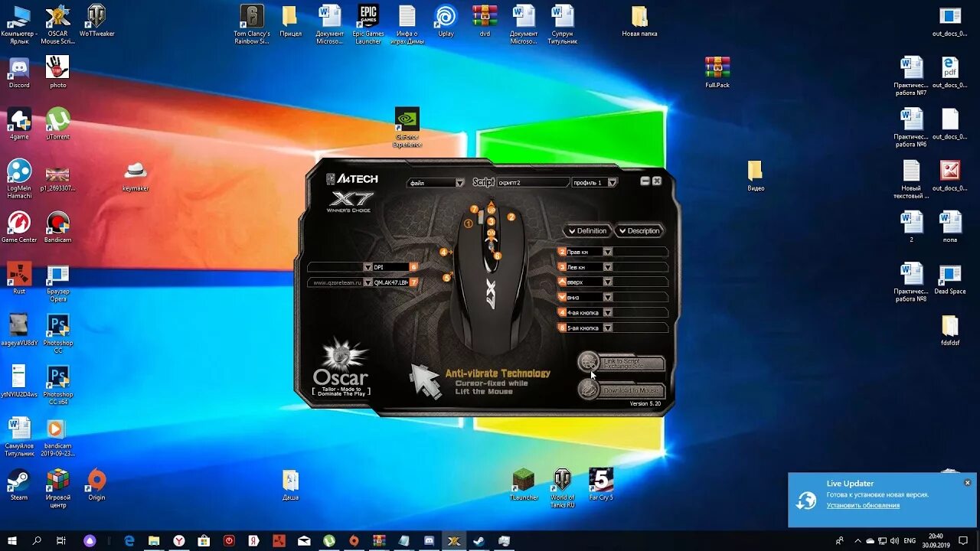
Task: Select keymaker desktop icon
Action: coord(136,176)
